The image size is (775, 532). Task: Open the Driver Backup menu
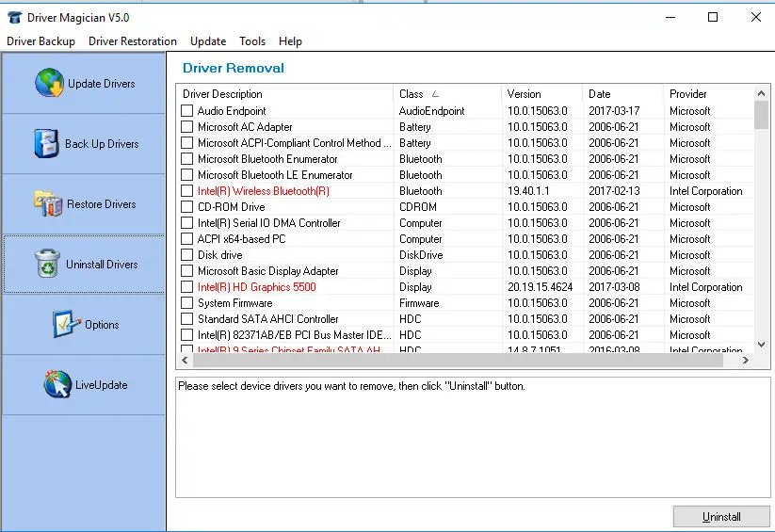point(41,41)
